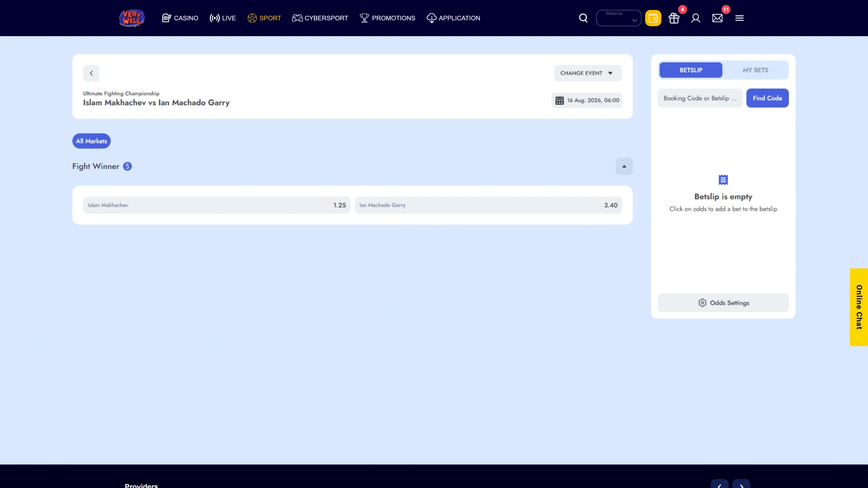Click the Find Code button

(x=767, y=98)
